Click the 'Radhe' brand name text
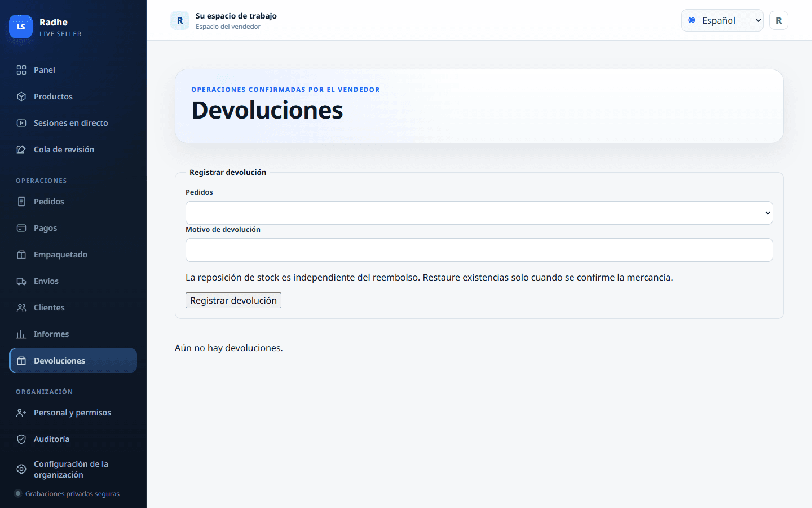 tap(54, 22)
